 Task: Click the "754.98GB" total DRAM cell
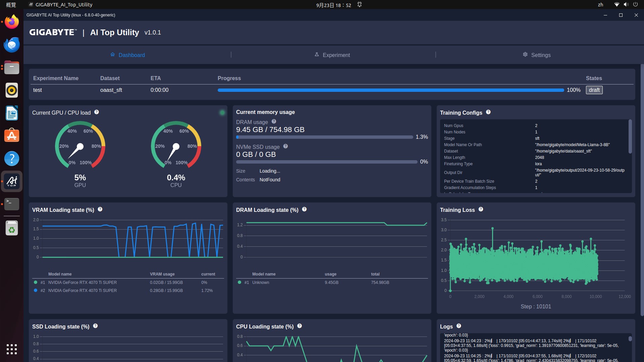(380, 283)
